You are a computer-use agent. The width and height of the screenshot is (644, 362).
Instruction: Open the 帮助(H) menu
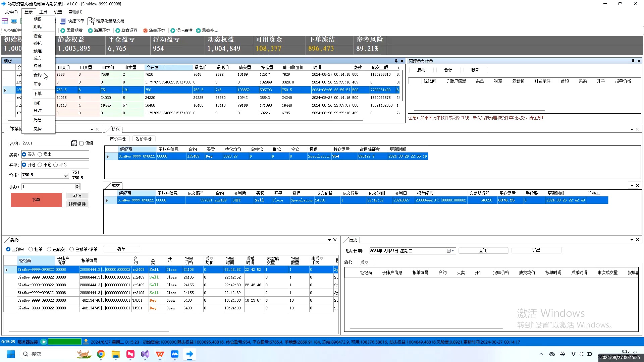(x=75, y=12)
